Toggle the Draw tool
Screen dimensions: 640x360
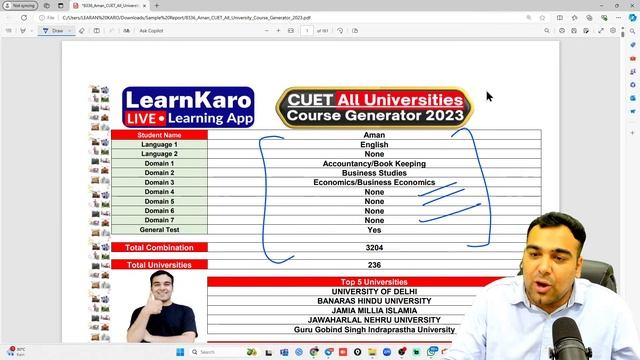click(53, 31)
